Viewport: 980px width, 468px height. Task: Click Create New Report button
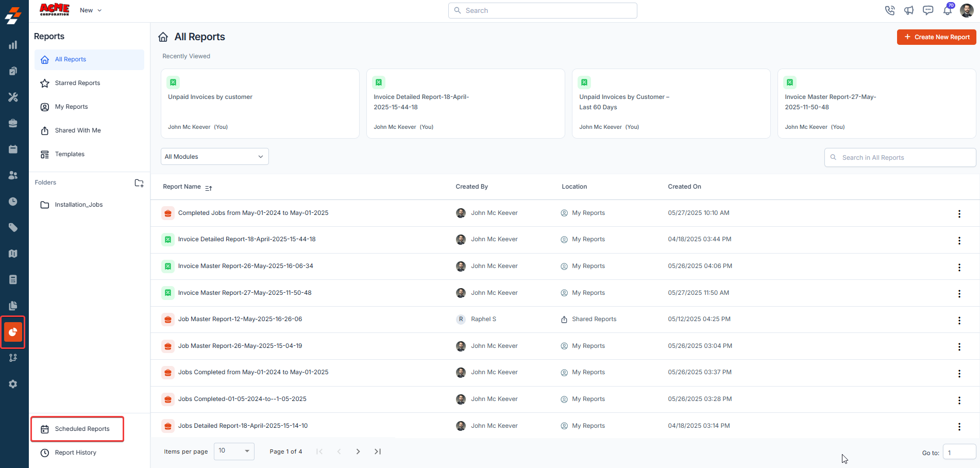pyautogui.click(x=936, y=37)
